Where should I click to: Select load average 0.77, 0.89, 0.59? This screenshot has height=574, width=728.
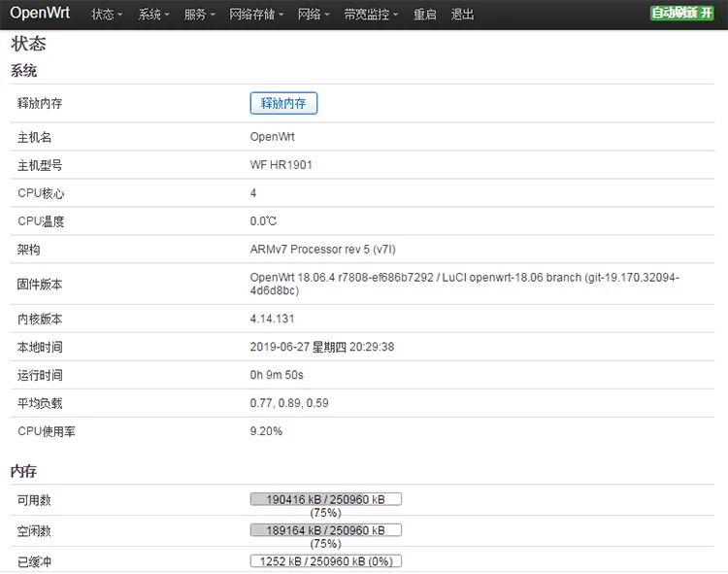coord(289,403)
